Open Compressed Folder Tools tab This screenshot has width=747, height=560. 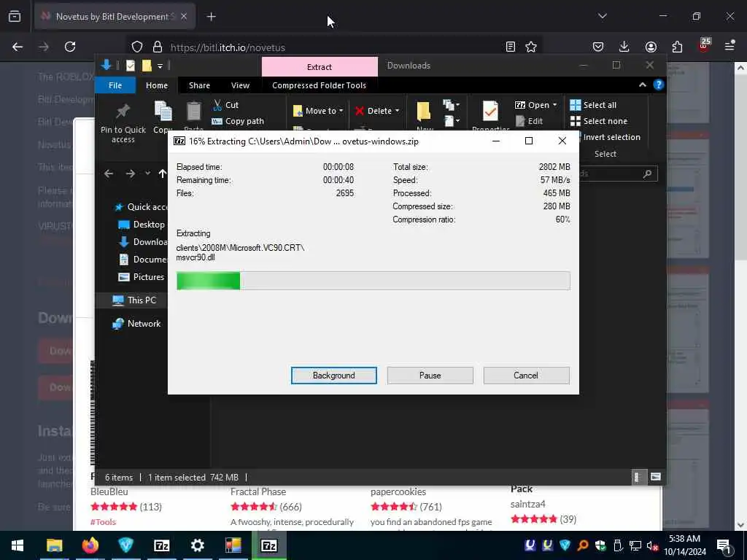320,85
